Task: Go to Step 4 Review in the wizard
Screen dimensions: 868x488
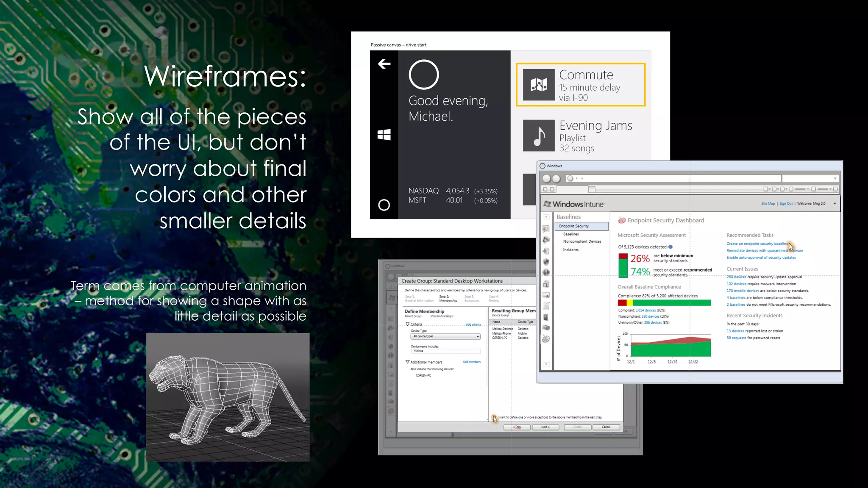Action: [494, 299]
